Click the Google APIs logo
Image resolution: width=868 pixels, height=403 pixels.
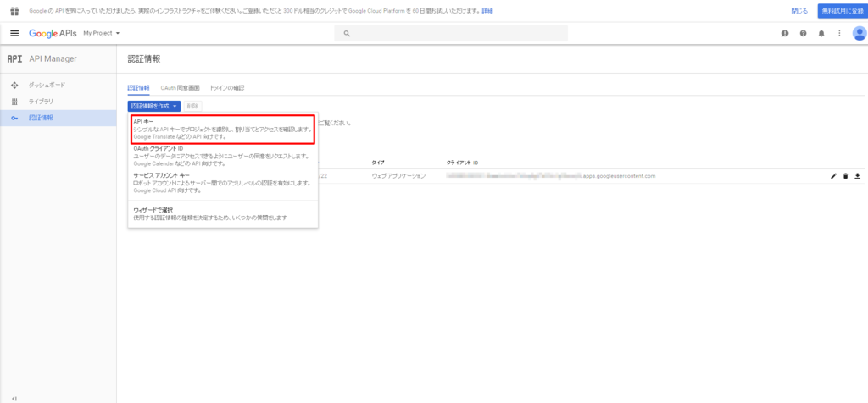coord(53,33)
